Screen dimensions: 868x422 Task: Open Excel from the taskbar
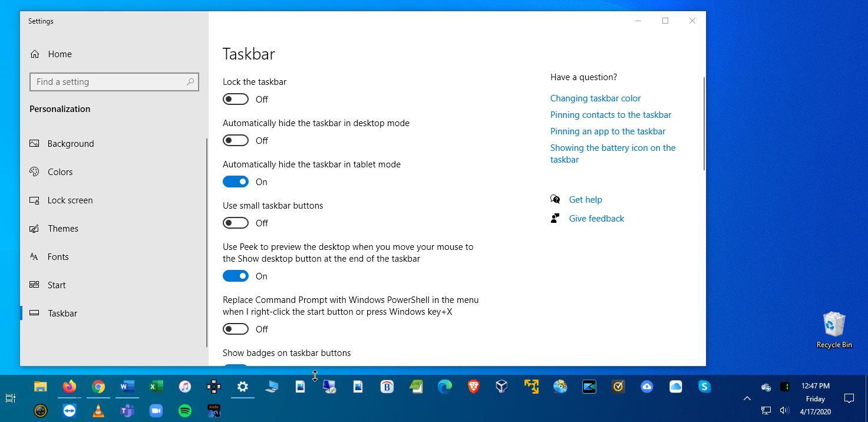point(156,387)
